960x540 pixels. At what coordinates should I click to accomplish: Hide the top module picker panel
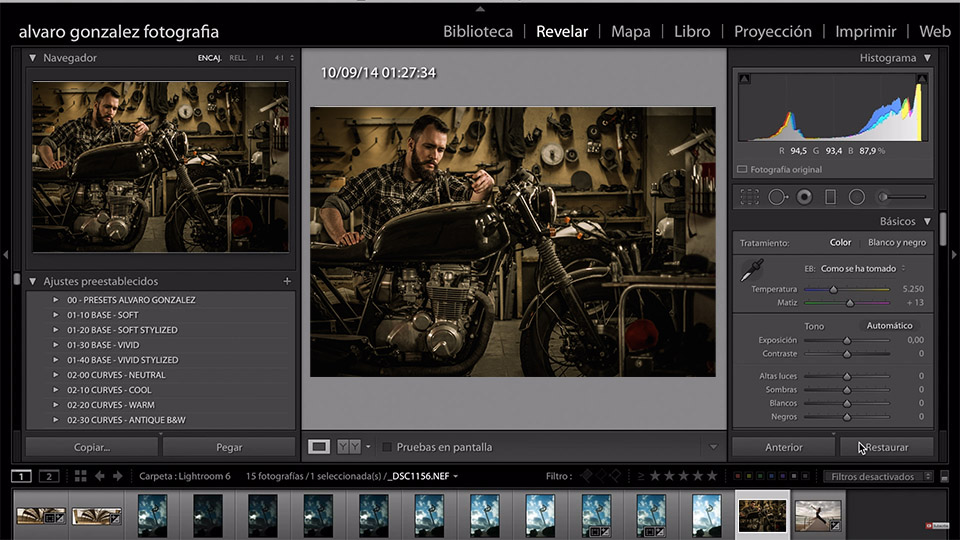coord(480,9)
